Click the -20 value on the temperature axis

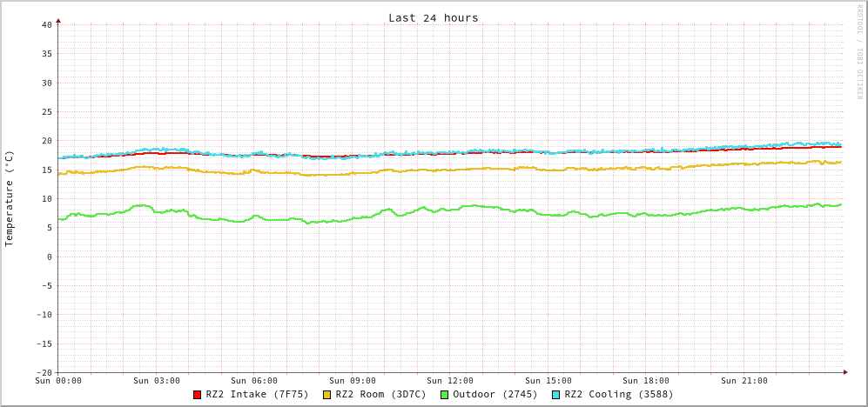pyautogui.click(x=44, y=372)
